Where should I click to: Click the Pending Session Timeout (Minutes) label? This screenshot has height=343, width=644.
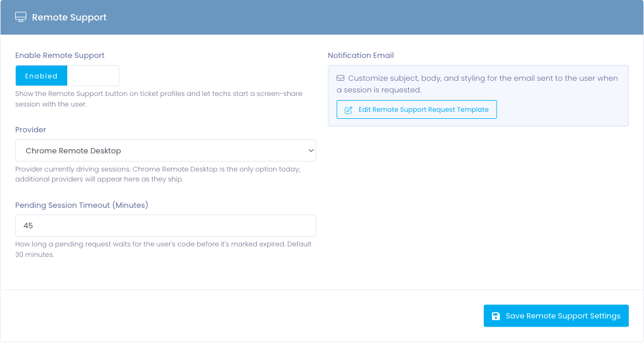[x=82, y=205]
